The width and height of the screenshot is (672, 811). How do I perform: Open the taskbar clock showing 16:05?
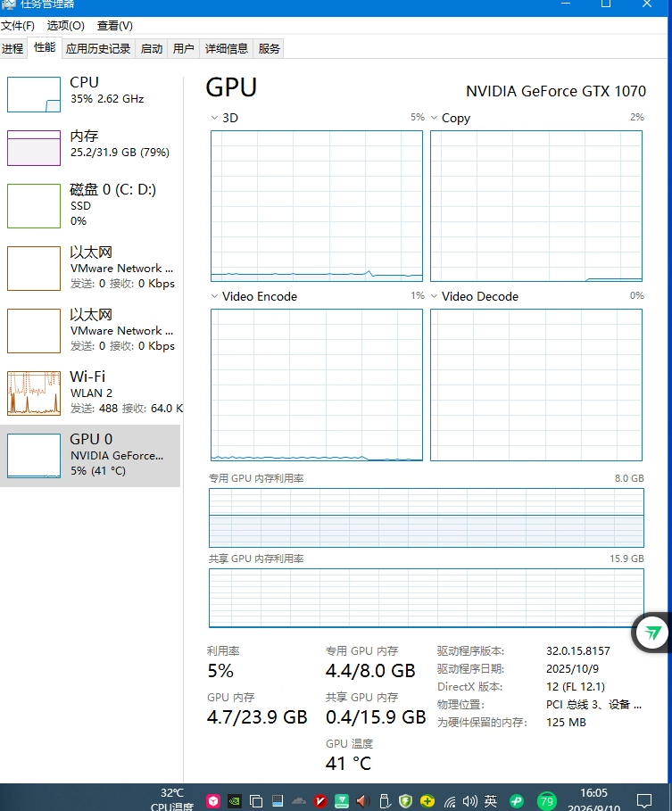[593, 799]
